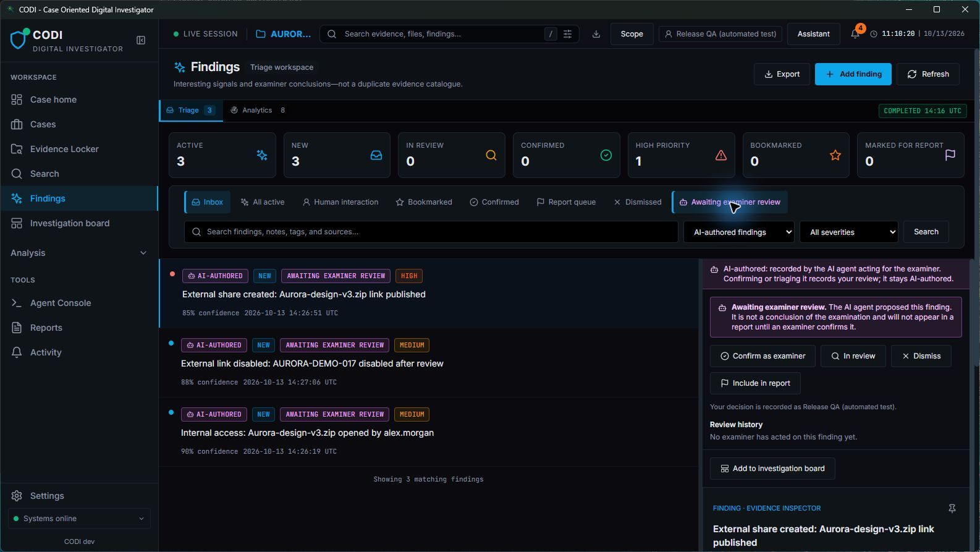This screenshot has width=980, height=552.
Task: Open the AUROR... case folder selector
Action: (x=284, y=34)
